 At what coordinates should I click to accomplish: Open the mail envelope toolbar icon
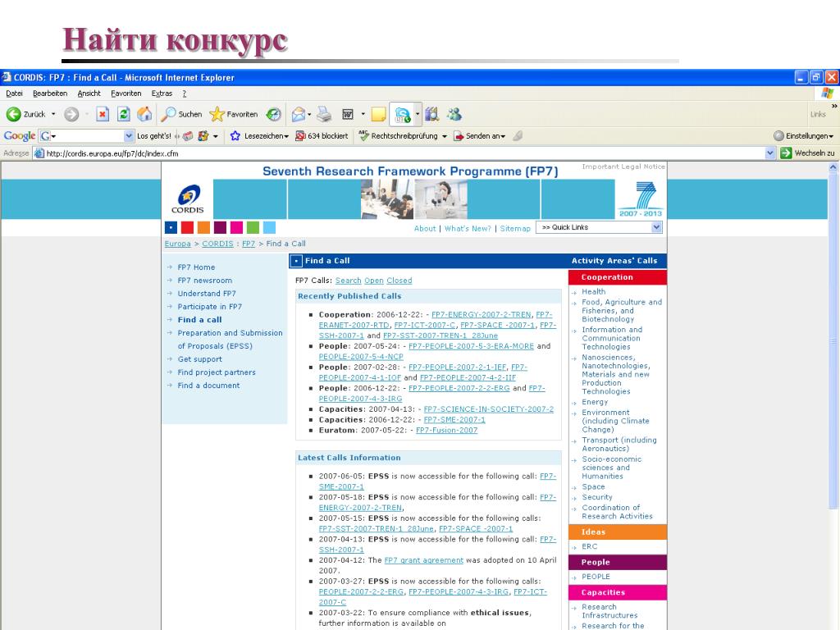point(298,114)
